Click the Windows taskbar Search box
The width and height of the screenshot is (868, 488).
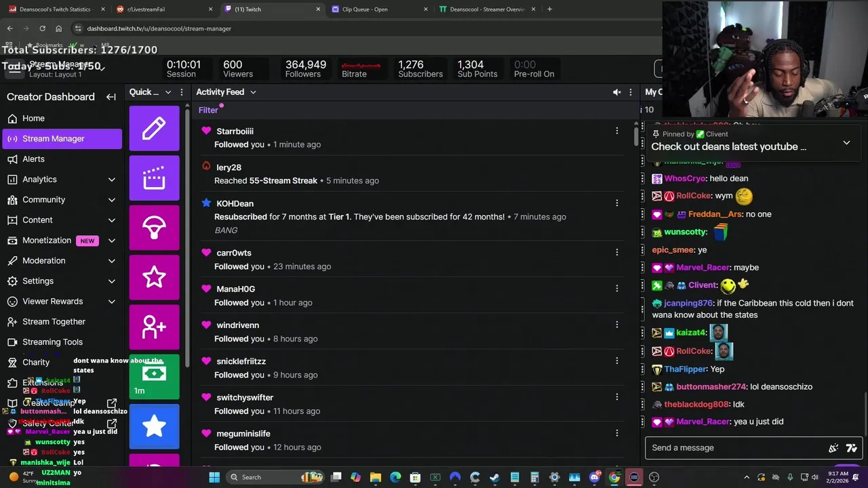pyautogui.click(x=276, y=477)
